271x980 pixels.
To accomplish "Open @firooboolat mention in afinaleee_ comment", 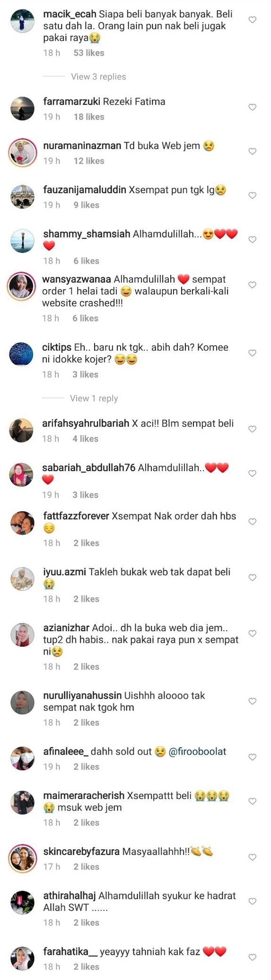I will coord(197,751).
